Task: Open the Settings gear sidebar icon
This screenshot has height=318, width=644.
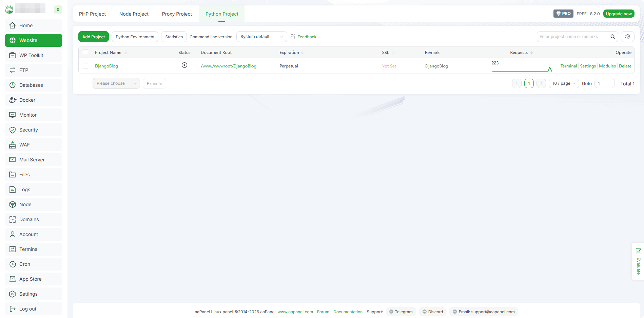Action: click(x=13, y=294)
